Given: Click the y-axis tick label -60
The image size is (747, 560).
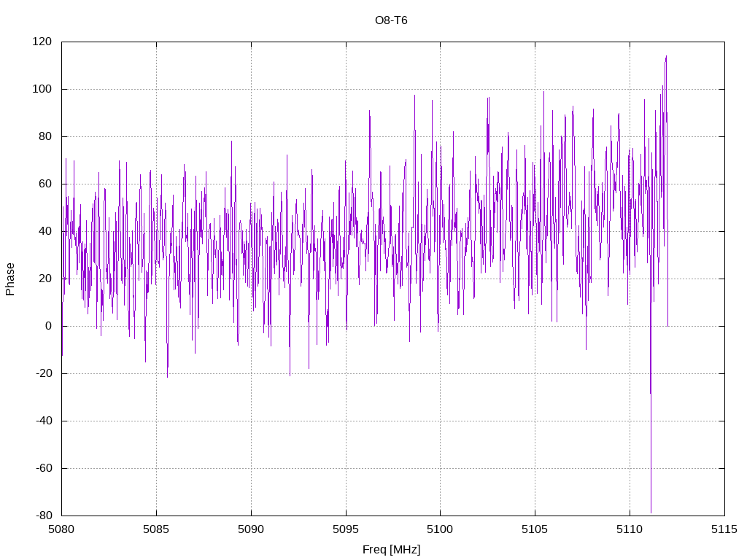Looking at the screenshot, I should point(44,468).
